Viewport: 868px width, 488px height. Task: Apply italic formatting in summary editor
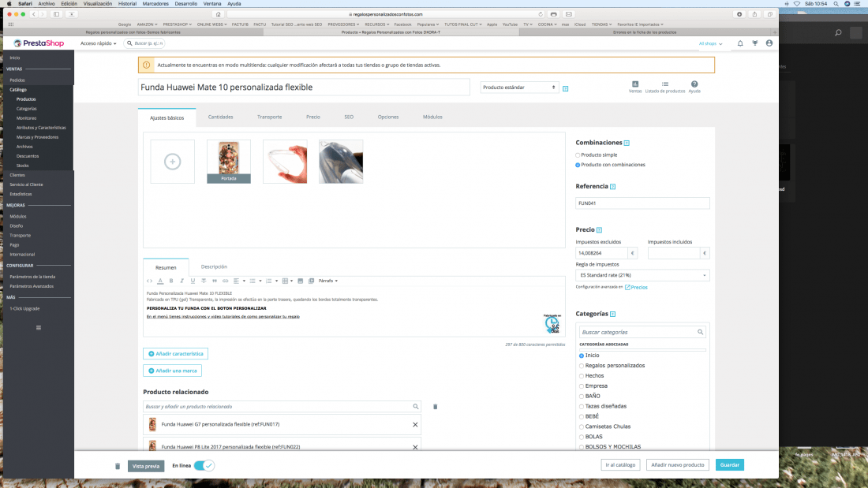click(181, 281)
